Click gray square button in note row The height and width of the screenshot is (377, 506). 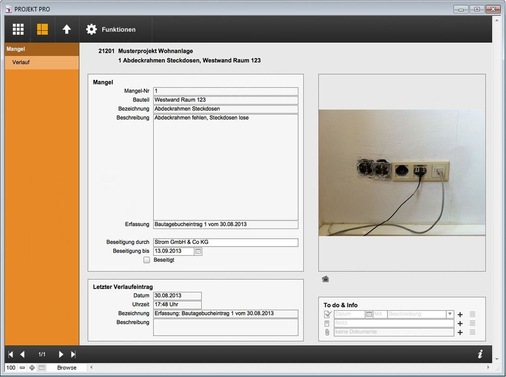coord(472,323)
